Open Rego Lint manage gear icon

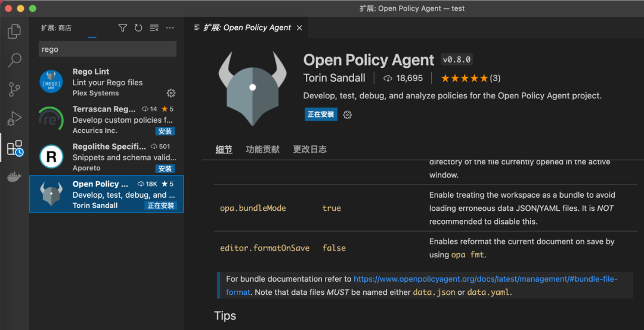pos(171,93)
